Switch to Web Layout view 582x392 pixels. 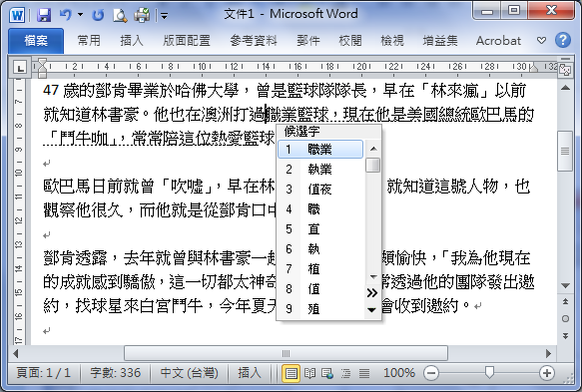tap(327, 373)
